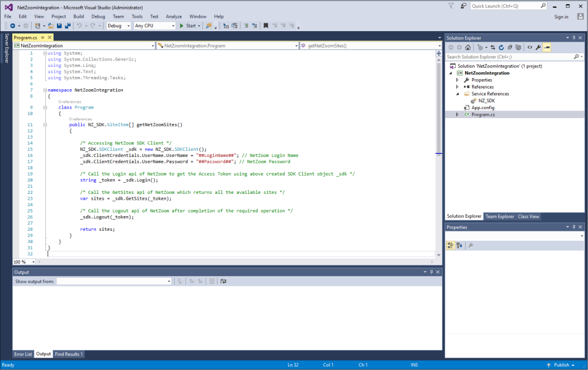Refresh the Solution Explorer
This screenshot has width=588, height=370.
502,48
